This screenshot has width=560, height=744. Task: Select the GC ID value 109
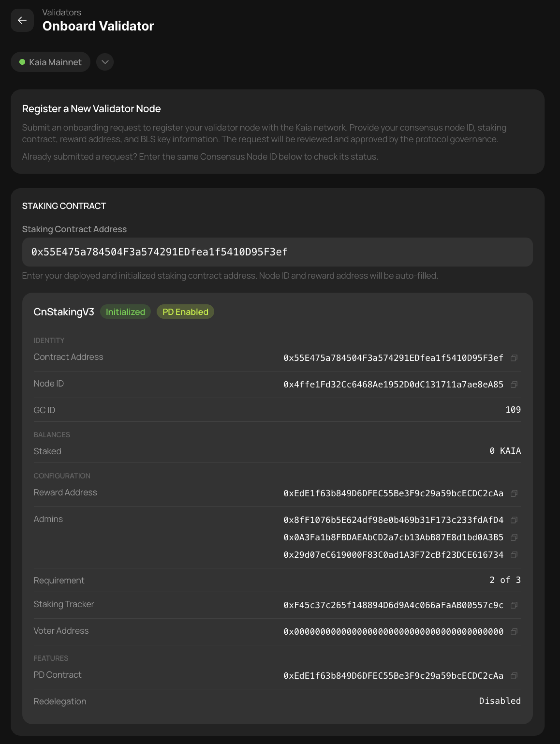513,410
